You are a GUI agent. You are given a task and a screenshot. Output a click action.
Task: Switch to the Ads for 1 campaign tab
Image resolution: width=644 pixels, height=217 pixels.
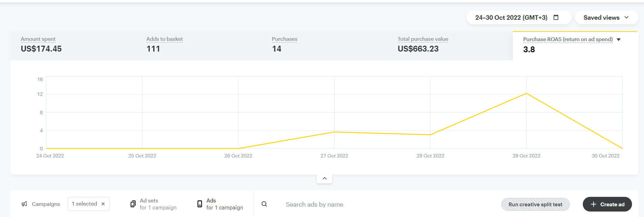[224, 204]
